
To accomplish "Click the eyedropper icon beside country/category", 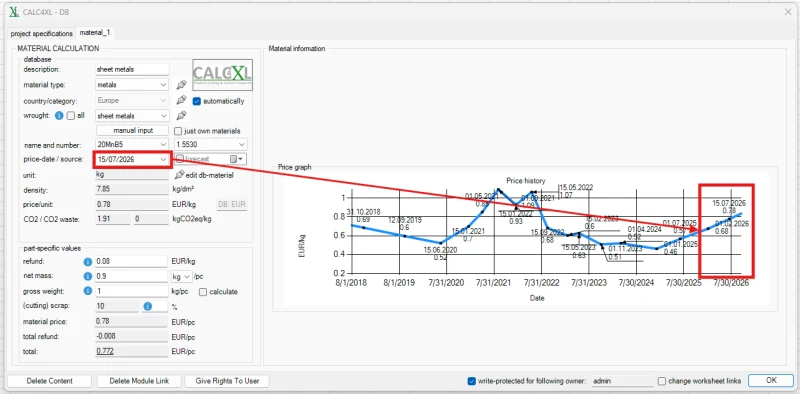I will 181,101.
